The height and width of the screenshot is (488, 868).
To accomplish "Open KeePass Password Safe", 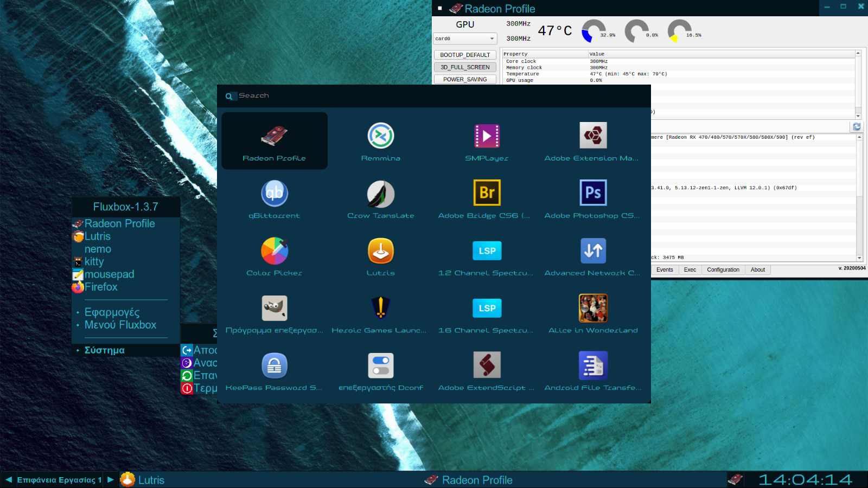I will [274, 371].
